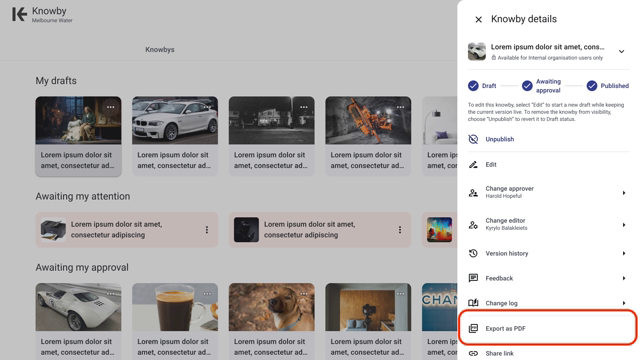
Task: Click the 'Melbourne Water' organisation name
Action: tap(52, 20)
